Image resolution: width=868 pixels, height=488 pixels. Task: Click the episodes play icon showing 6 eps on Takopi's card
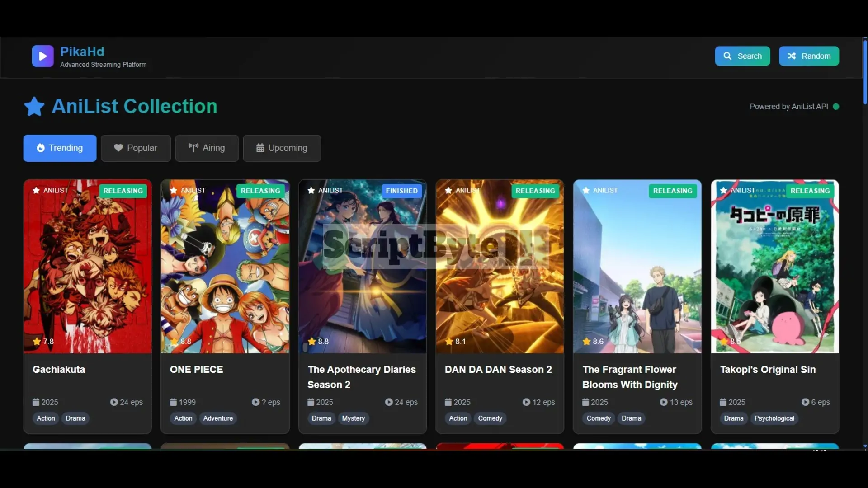coord(806,402)
